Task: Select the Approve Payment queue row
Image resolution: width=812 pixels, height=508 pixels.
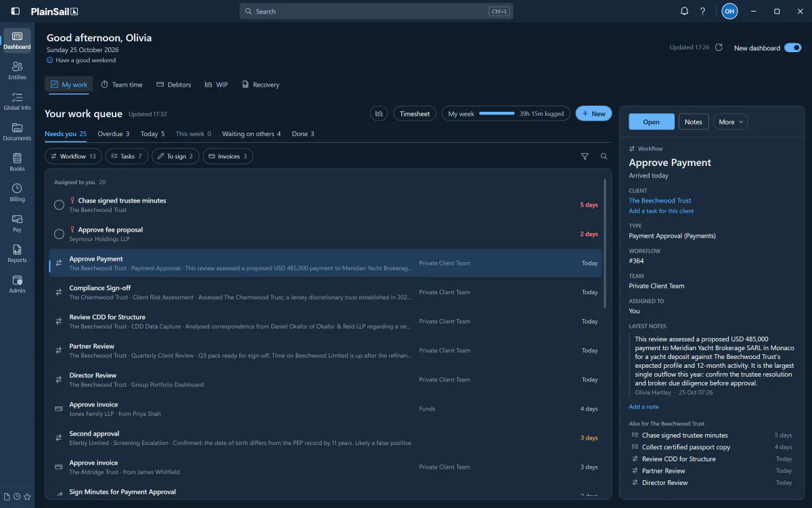Action: click(x=325, y=263)
